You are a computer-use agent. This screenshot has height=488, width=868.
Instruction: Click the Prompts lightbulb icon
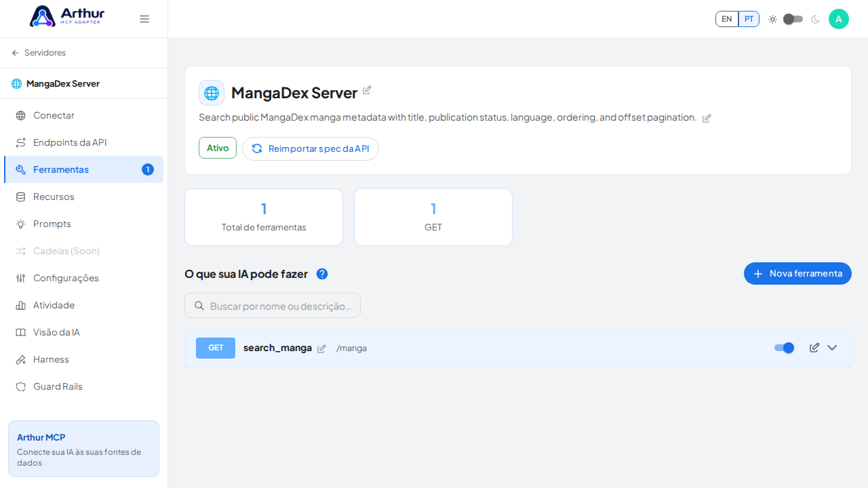pos(21,224)
